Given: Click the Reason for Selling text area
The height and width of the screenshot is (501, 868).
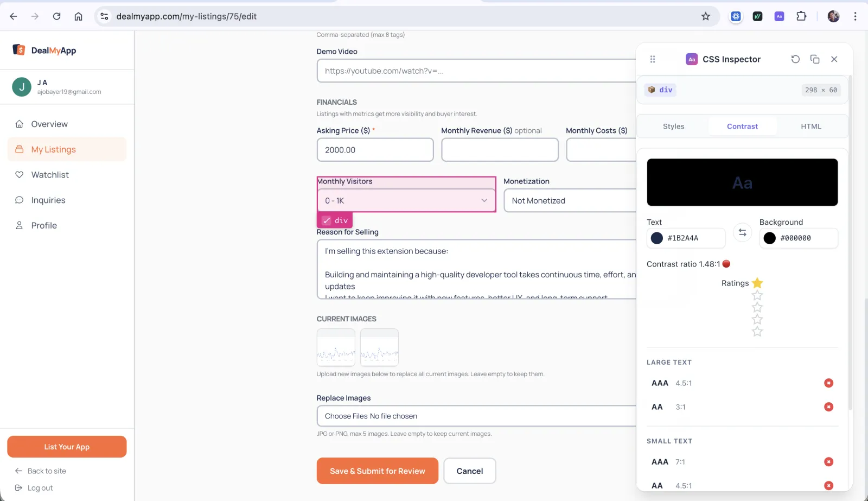Looking at the screenshot, I should point(476,269).
